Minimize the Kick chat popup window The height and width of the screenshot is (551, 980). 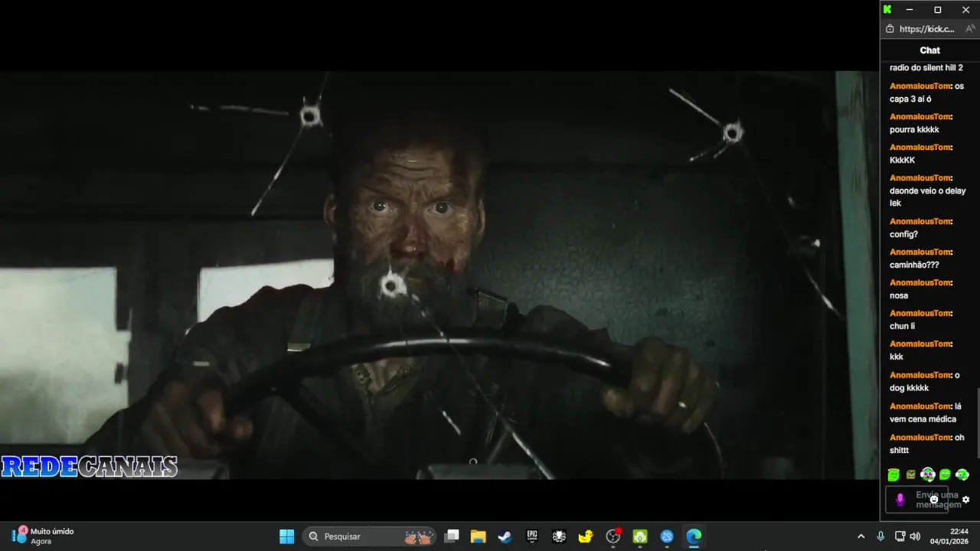910,10
